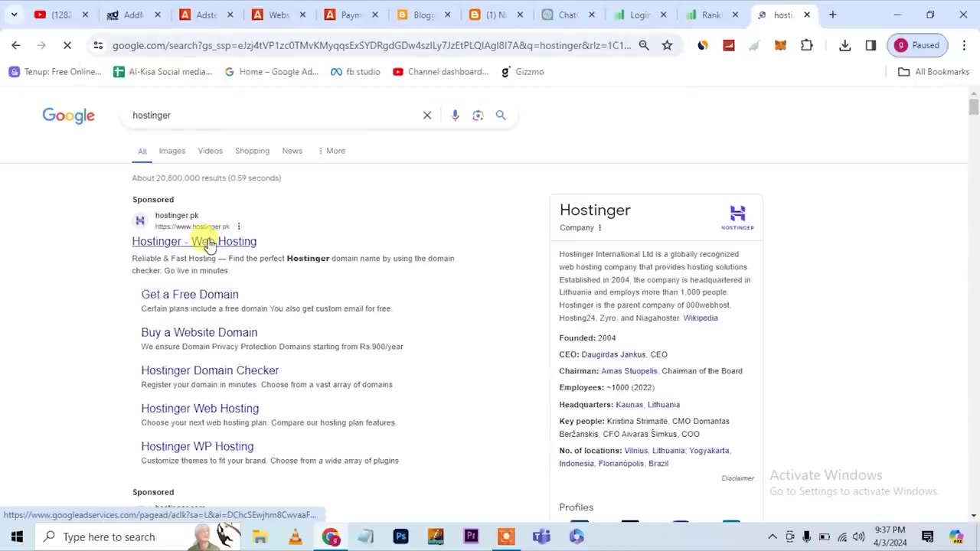Select the Images results tab
The width and height of the screenshot is (980, 551).
(x=172, y=151)
